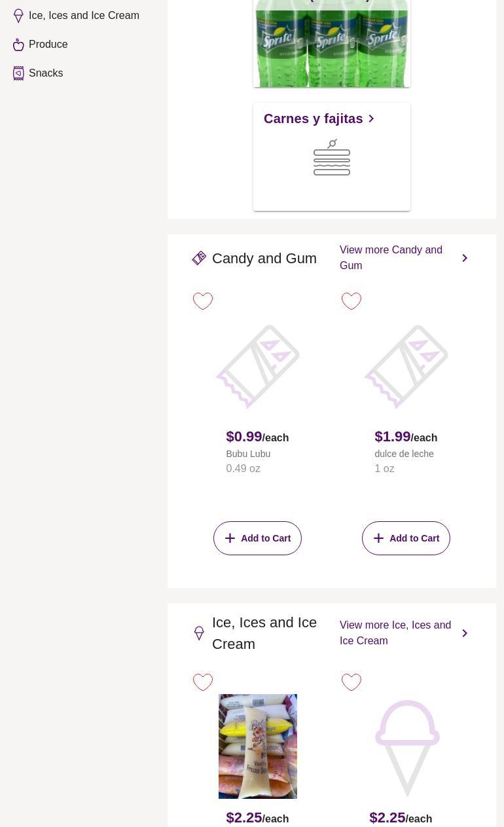504x827 pixels.
Task: Open View more Candy and Gum link
Action: coord(391,258)
